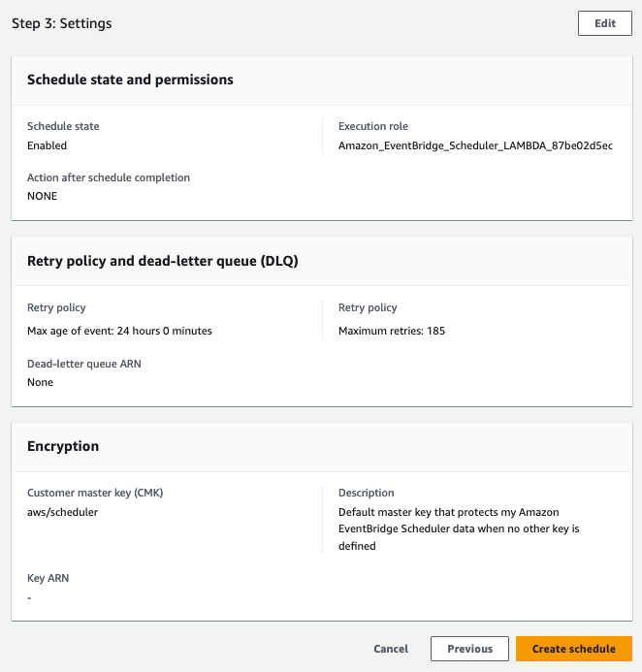Click the Key ARN label
The image size is (642, 672).
click(48, 578)
